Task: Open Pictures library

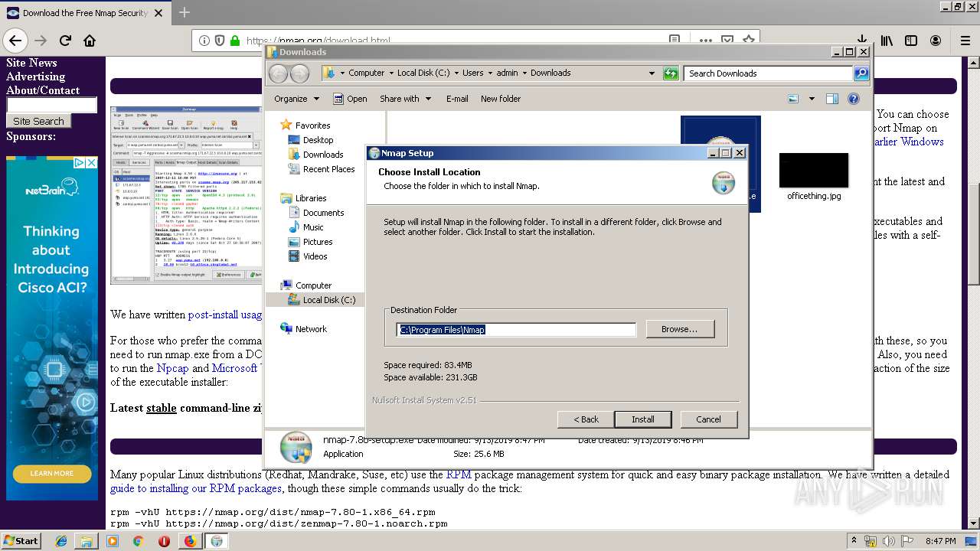Action: 318,242
